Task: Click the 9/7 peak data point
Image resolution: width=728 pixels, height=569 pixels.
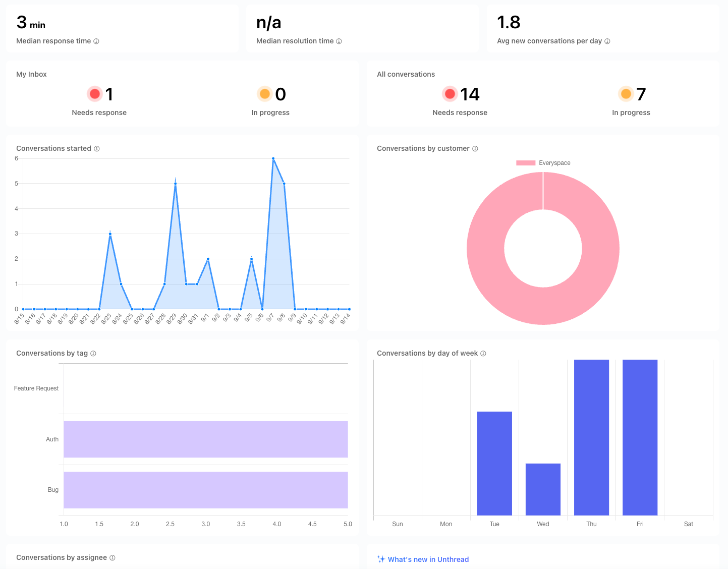Action: (x=273, y=158)
